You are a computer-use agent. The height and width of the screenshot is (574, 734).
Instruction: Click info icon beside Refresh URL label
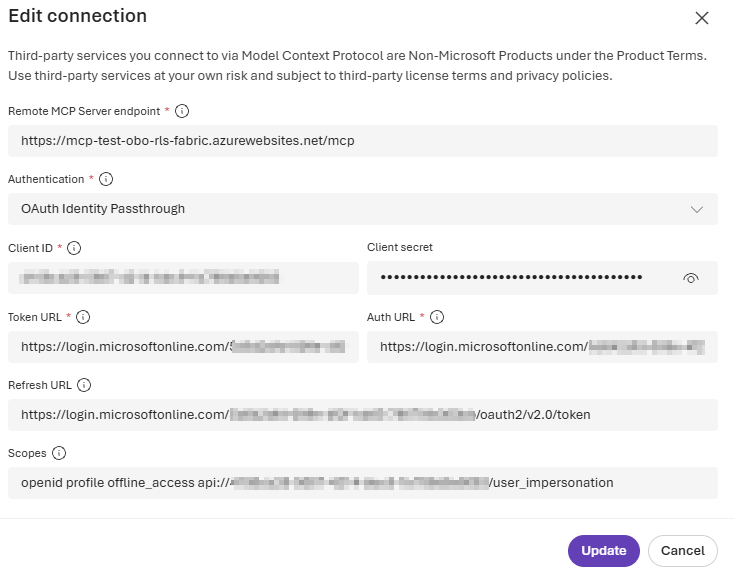point(84,385)
